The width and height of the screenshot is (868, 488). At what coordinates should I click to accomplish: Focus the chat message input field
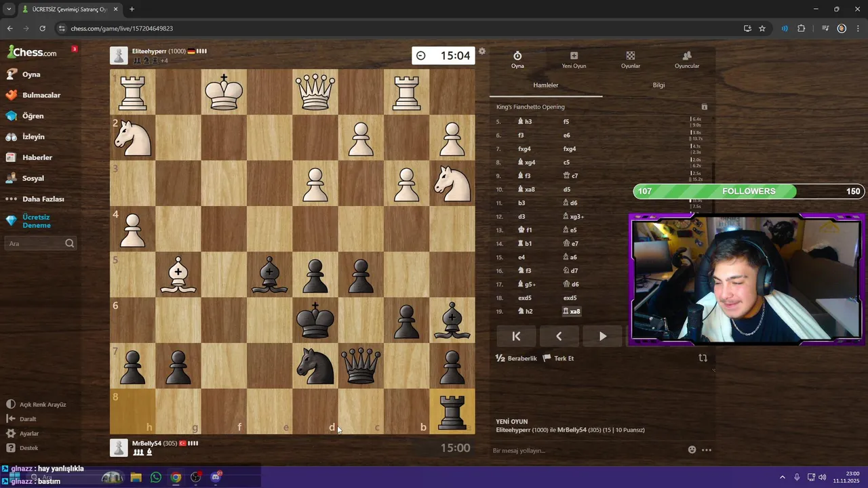(x=587, y=451)
